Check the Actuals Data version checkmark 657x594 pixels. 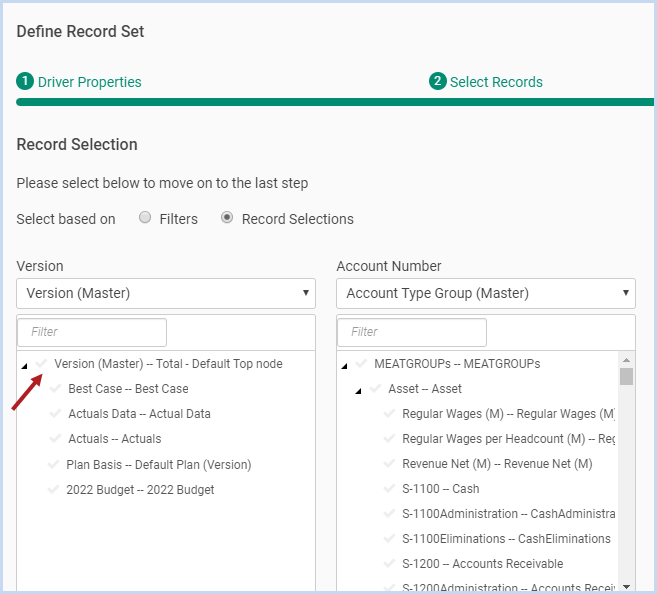click(x=55, y=413)
